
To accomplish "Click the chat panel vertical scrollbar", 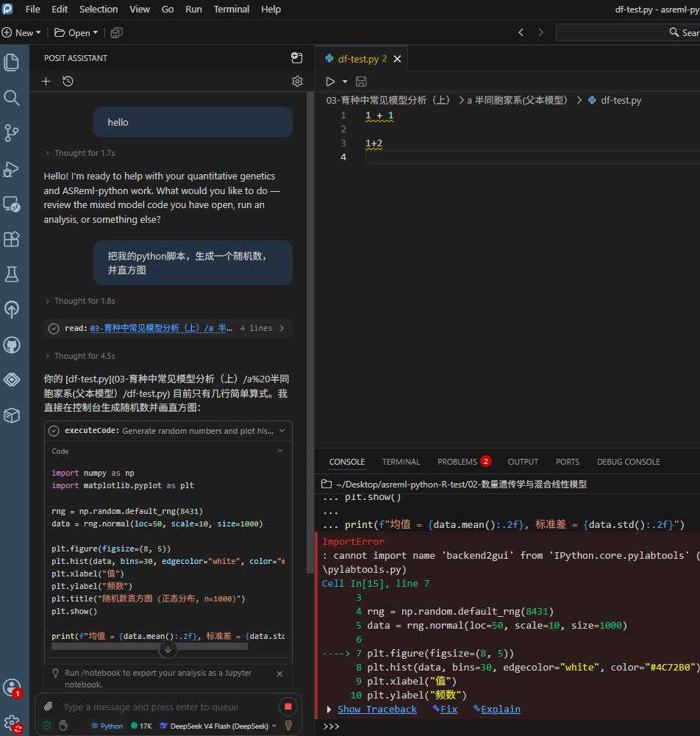I will point(310,332).
